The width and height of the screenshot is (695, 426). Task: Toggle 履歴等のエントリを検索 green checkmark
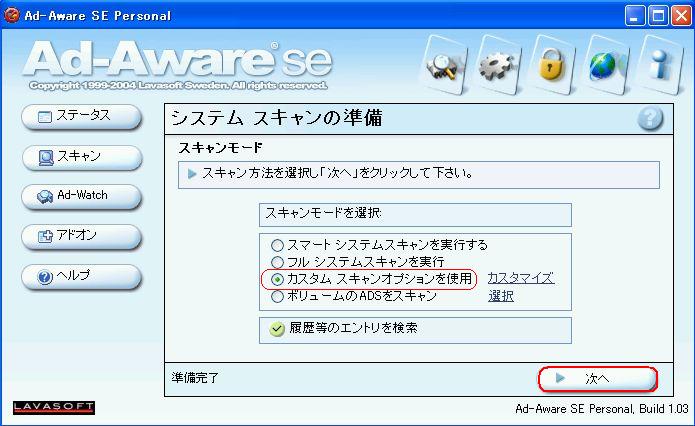(x=277, y=329)
